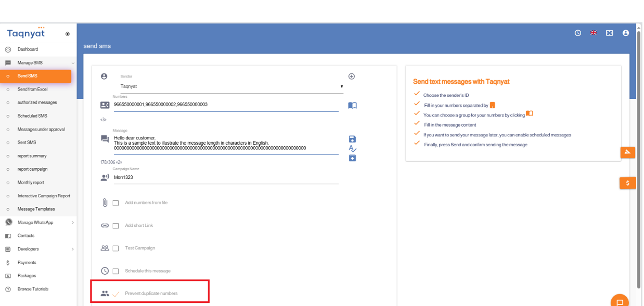
Task: Open the chat bubble widget
Action: pos(620,302)
